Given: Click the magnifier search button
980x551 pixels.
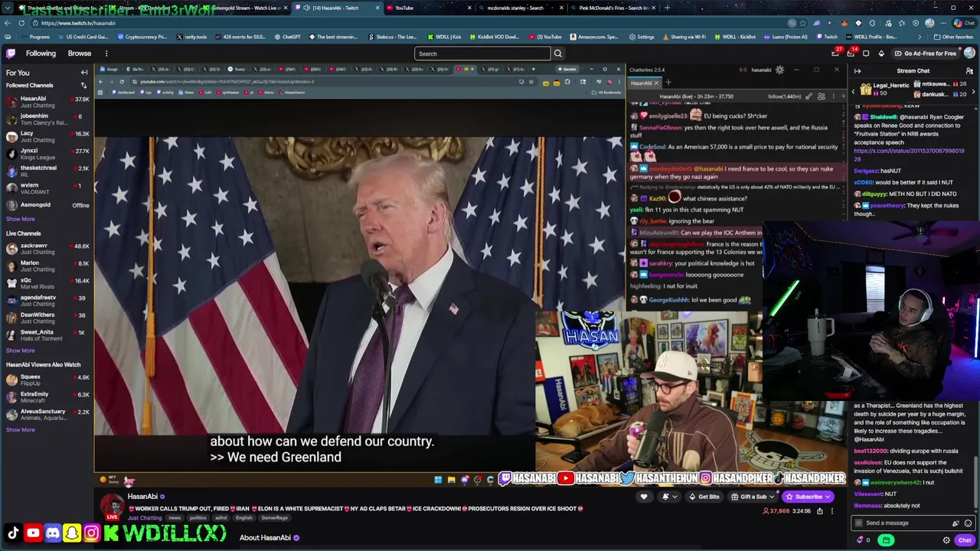Looking at the screenshot, I should click(557, 54).
